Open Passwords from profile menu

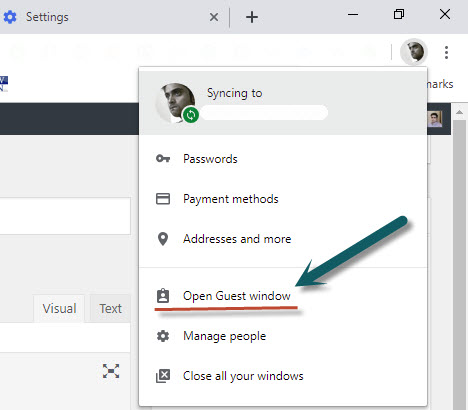283,159
